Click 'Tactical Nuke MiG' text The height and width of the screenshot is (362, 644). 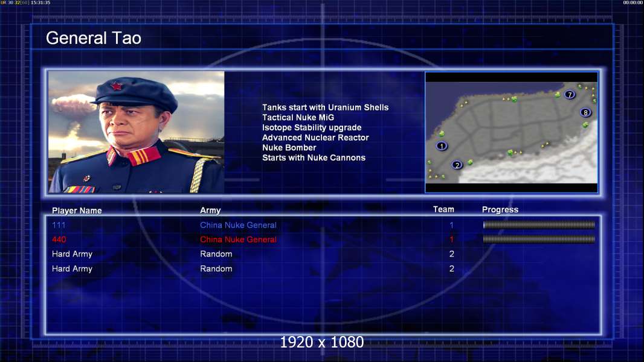tap(298, 118)
